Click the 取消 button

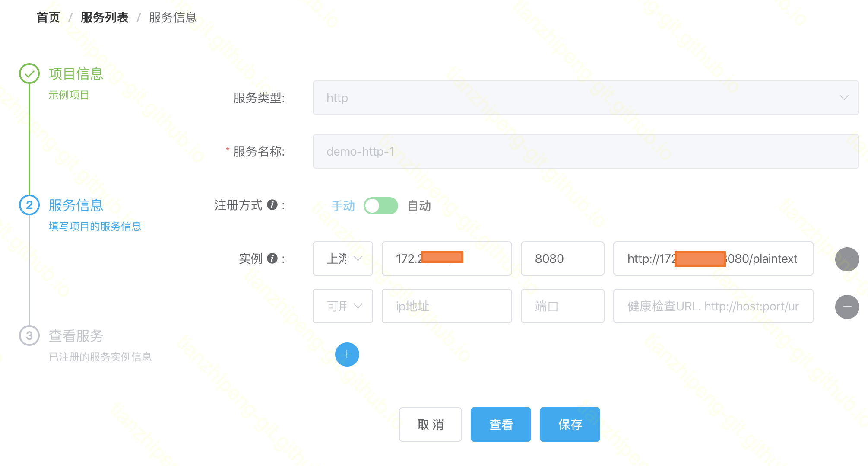point(430,425)
